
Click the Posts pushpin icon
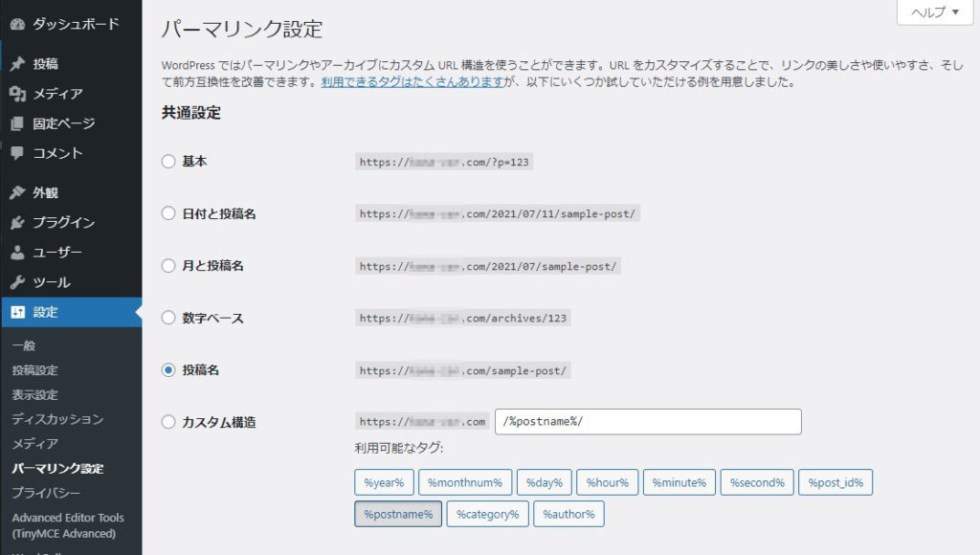coord(17,64)
